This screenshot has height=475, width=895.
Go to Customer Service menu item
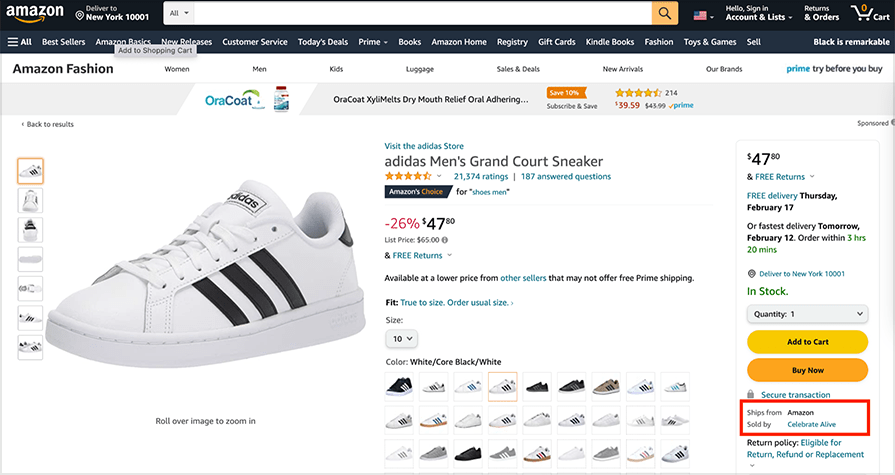(x=255, y=42)
